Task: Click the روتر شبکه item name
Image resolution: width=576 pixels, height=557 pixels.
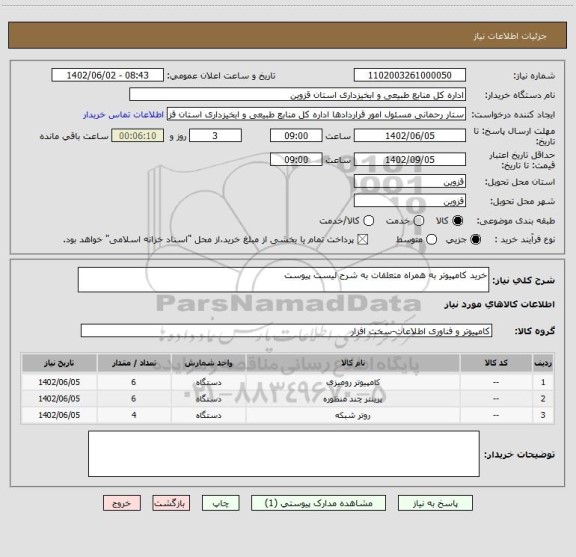Action: (x=353, y=415)
